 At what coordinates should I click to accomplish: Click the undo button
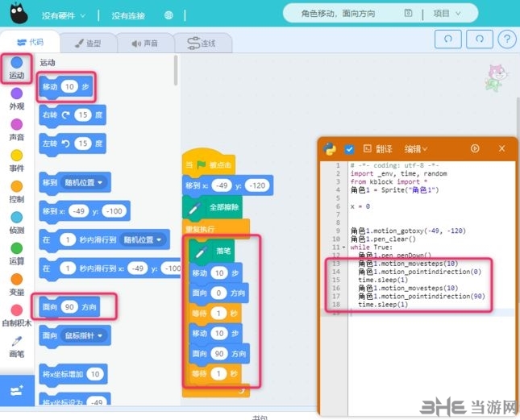[447, 39]
